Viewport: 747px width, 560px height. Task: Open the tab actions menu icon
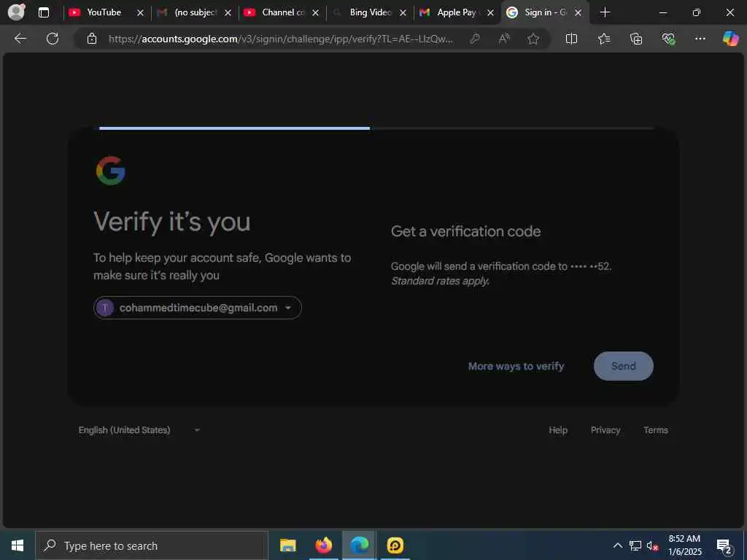[44, 12]
